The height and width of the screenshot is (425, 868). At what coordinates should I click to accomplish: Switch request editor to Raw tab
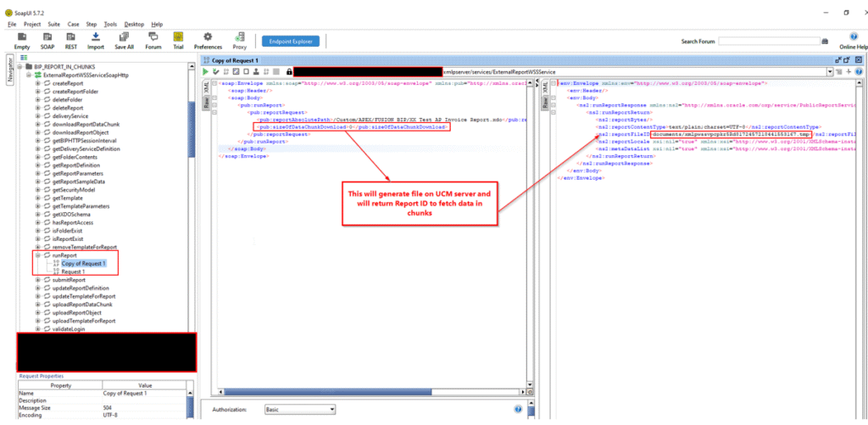(206, 103)
